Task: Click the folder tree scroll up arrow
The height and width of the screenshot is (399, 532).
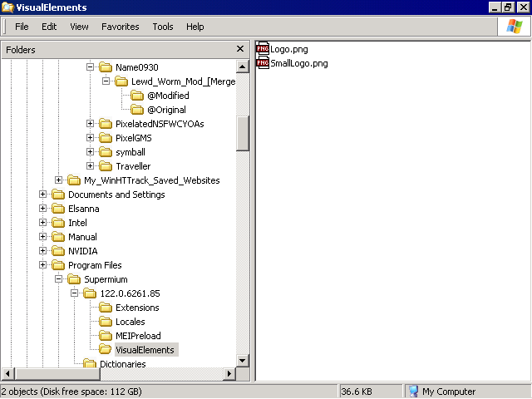Action: click(242, 66)
